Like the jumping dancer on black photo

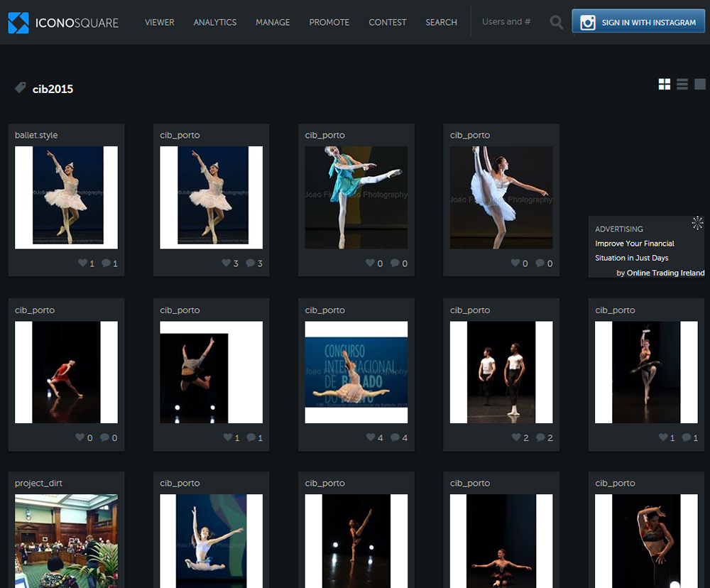[x=228, y=437]
